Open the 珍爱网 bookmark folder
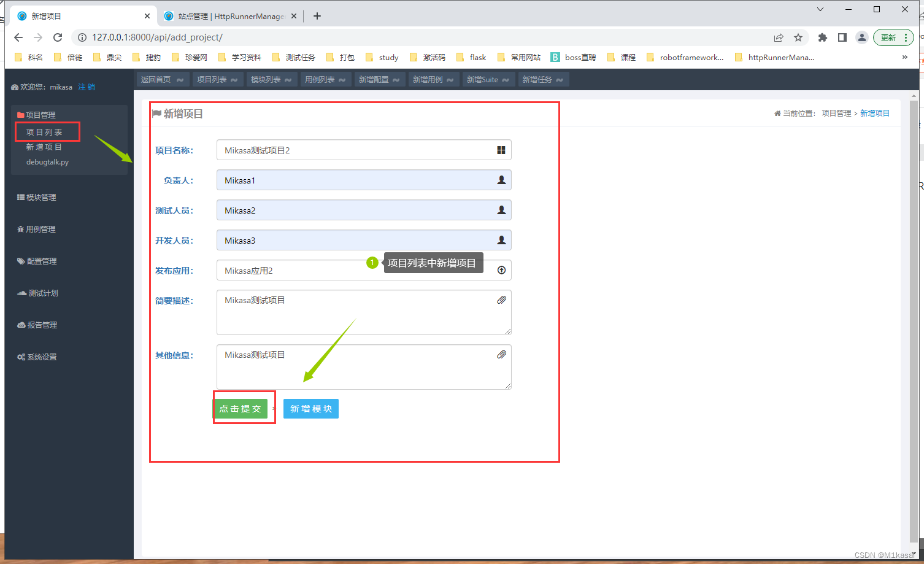The width and height of the screenshot is (924, 564). pos(190,57)
